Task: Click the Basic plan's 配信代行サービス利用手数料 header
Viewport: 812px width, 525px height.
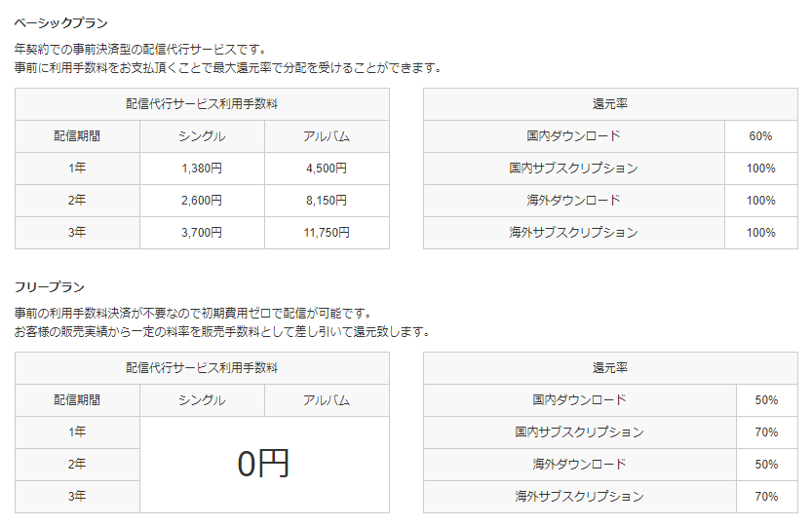Action: pyautogui.click(x=202, y=104)
